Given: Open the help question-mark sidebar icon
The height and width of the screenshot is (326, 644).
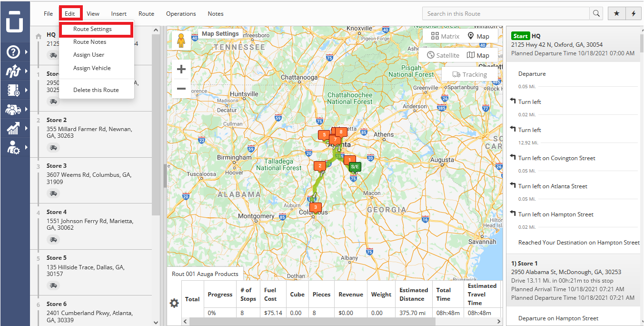Looking at the screenshot, I should pyautogui.click(x=13, y=52).
